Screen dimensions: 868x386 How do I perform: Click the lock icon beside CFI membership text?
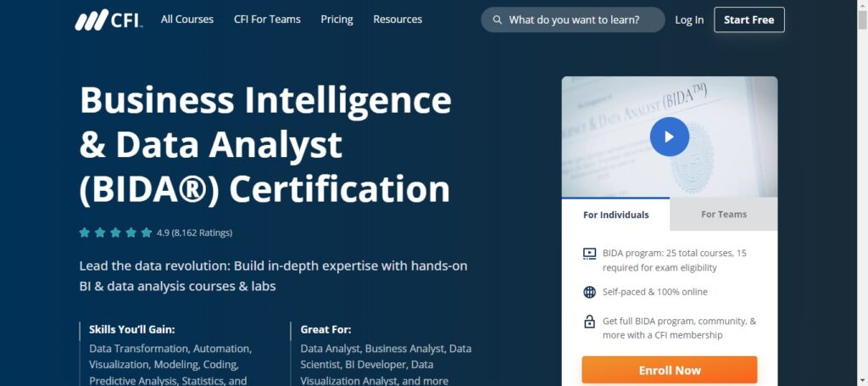(589, 322)
